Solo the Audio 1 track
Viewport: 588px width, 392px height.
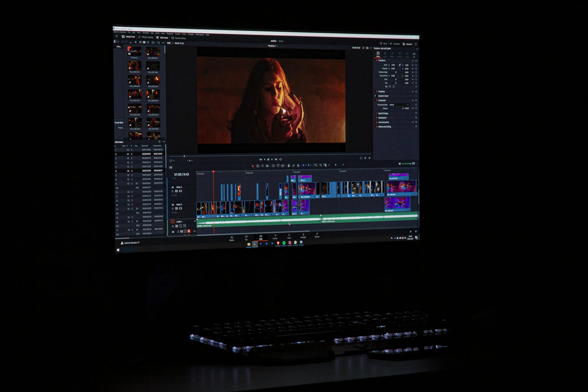point(180,226)
